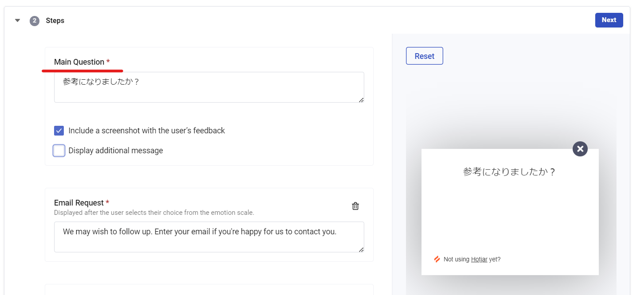Delete the Email Request step with trash icon

click(x=355, y=206)
